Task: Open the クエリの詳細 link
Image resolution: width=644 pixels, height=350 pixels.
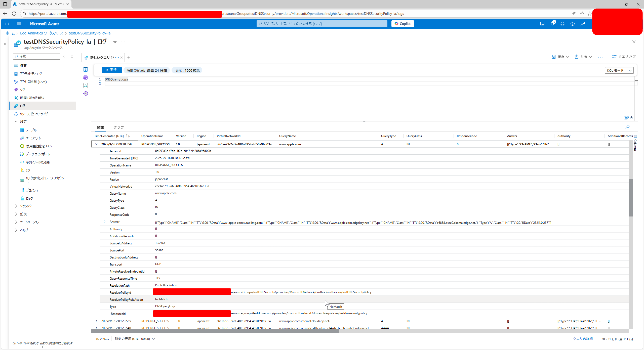Action: tap(583, 339)
